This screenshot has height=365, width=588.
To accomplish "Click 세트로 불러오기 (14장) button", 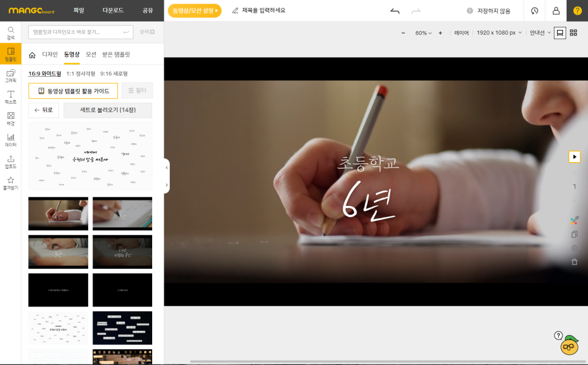I will click(x=108, y=110).
